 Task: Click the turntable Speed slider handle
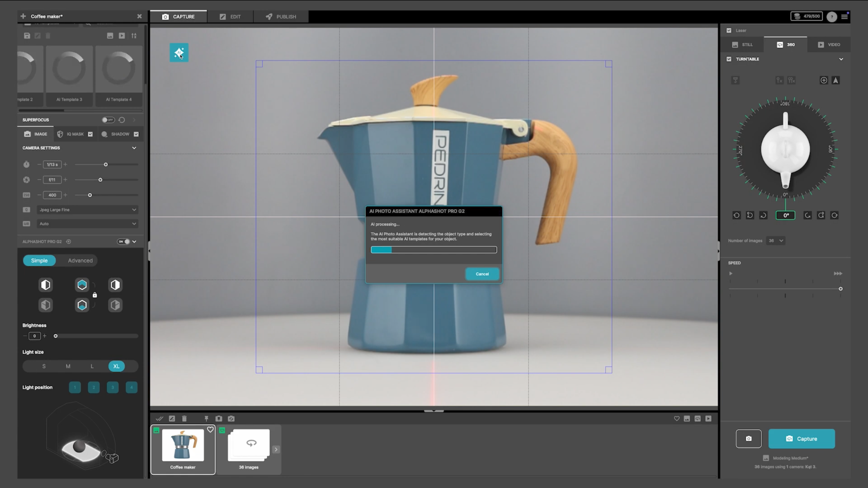840,289
